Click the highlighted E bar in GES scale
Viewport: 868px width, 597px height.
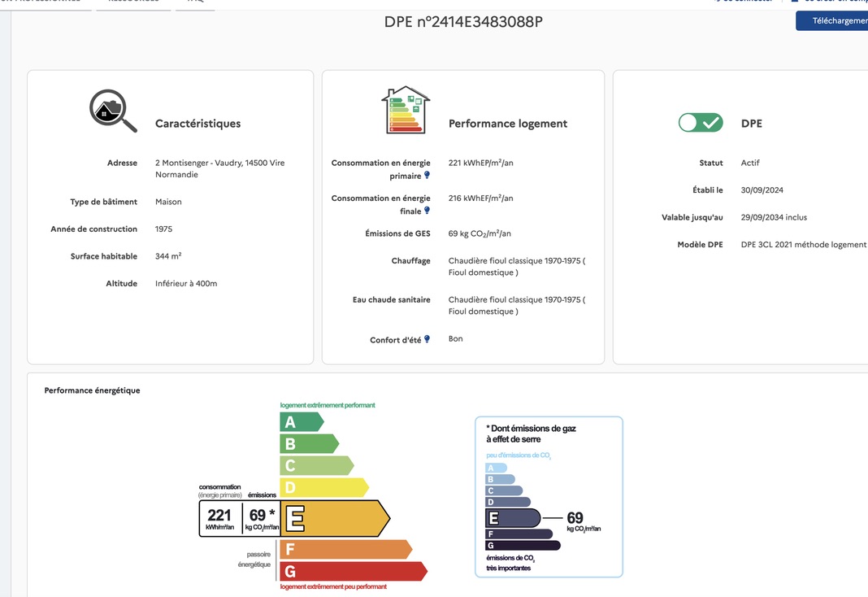tap(513, 517)
